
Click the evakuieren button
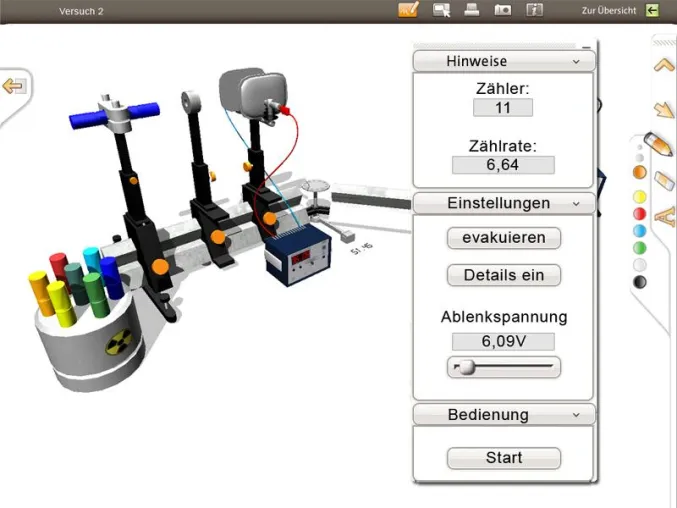pos(504,238)
